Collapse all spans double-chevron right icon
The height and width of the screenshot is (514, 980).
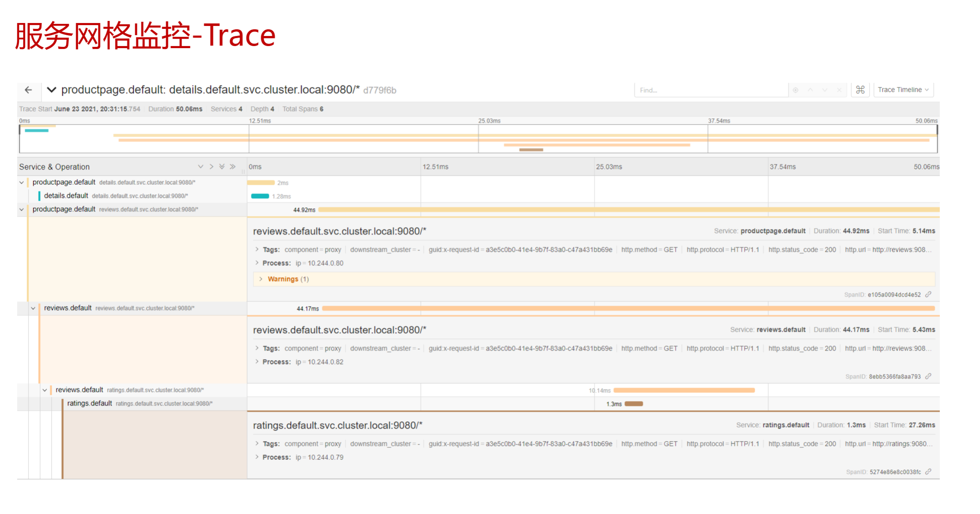pyautogui.click(x=233, y=167)
